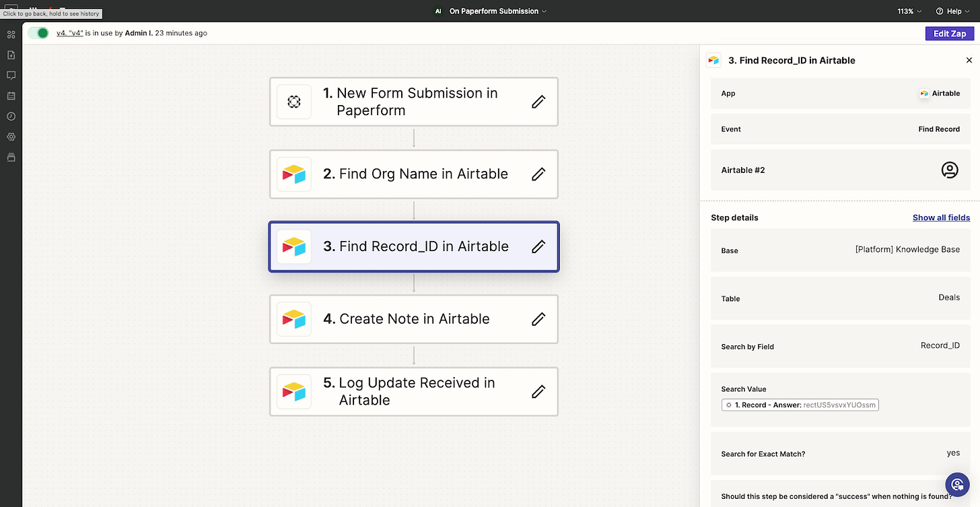
Task: Click the Airtable #2 account avatar icon
Action: tap(950, 170)
